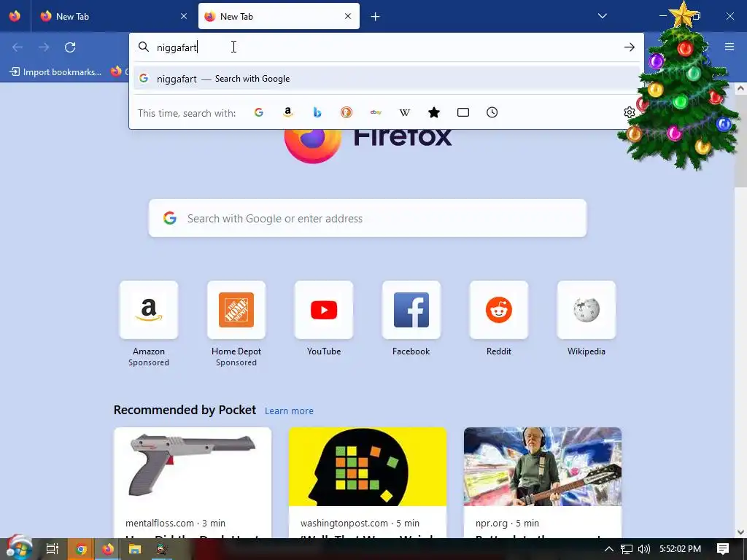Open the npr.org Pocket article card

tap(543, 483)
